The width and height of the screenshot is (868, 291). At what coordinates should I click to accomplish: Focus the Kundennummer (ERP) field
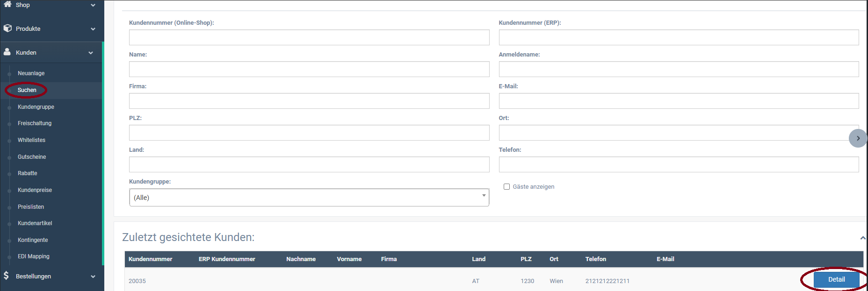pyautogui.click(x=679, y=37)
